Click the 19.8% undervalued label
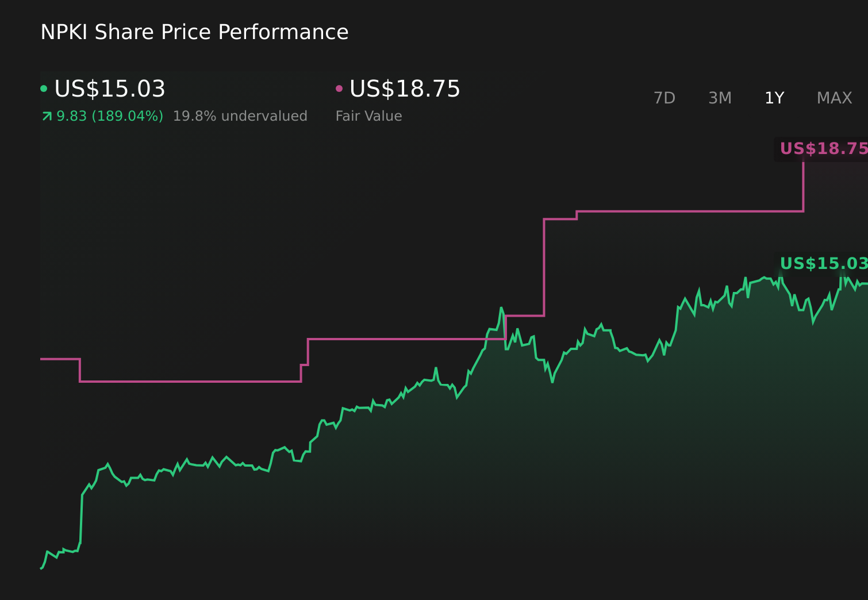868x600 pixels. click(x=240, y=116)
